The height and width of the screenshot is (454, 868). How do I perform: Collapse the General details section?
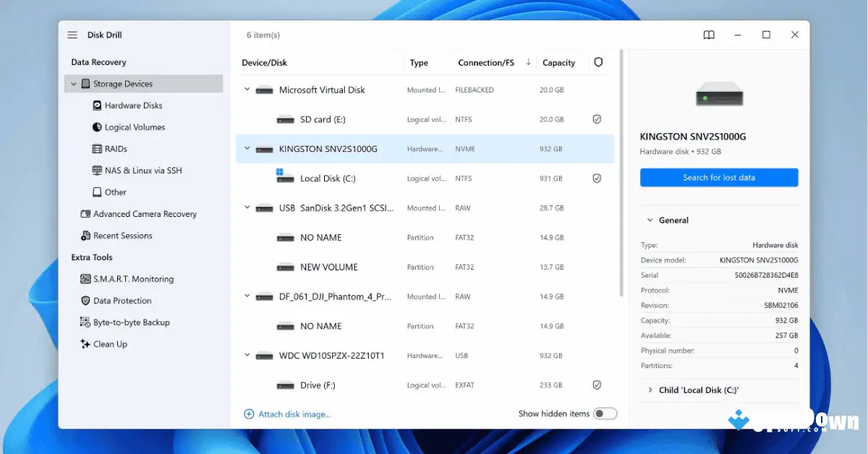(x=649, y=220)
